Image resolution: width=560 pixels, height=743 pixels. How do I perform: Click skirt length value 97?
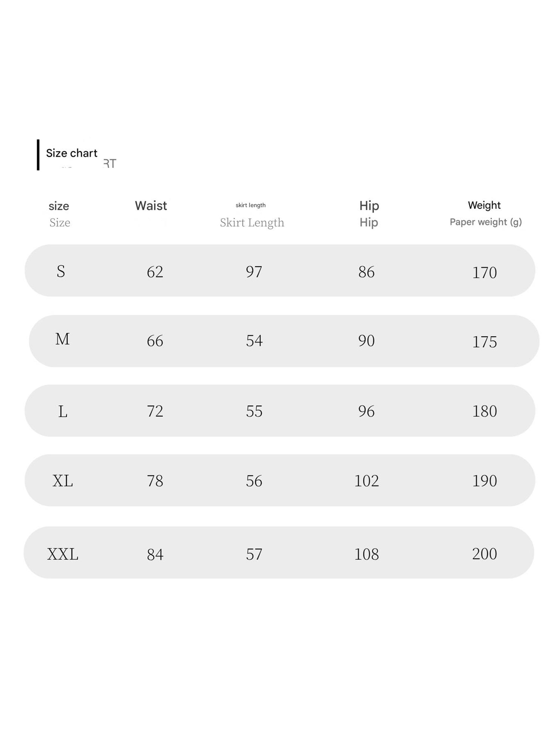pyautogui.click(x=254, y=272)
